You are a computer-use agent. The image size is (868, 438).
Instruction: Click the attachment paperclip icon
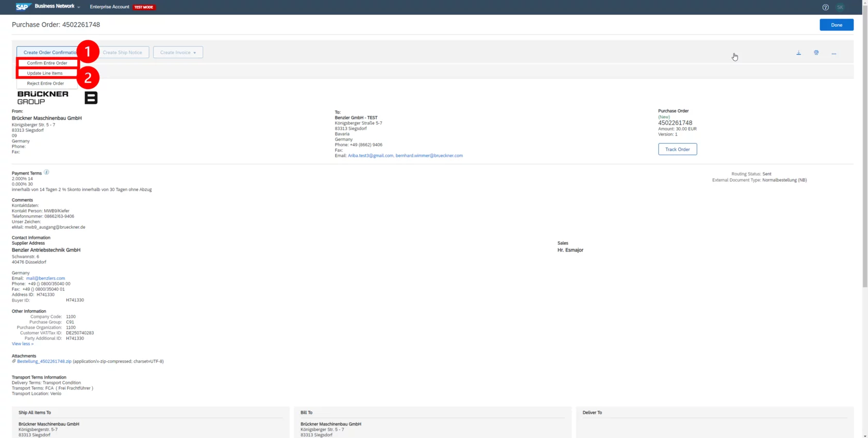tap(14, 361)
